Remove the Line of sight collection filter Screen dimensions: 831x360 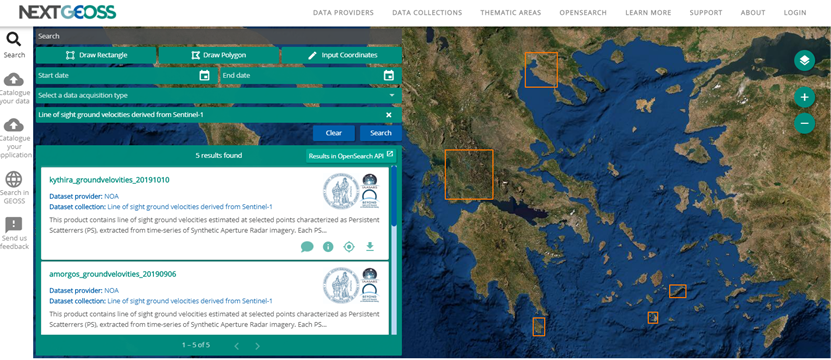[x=388, y=115]
